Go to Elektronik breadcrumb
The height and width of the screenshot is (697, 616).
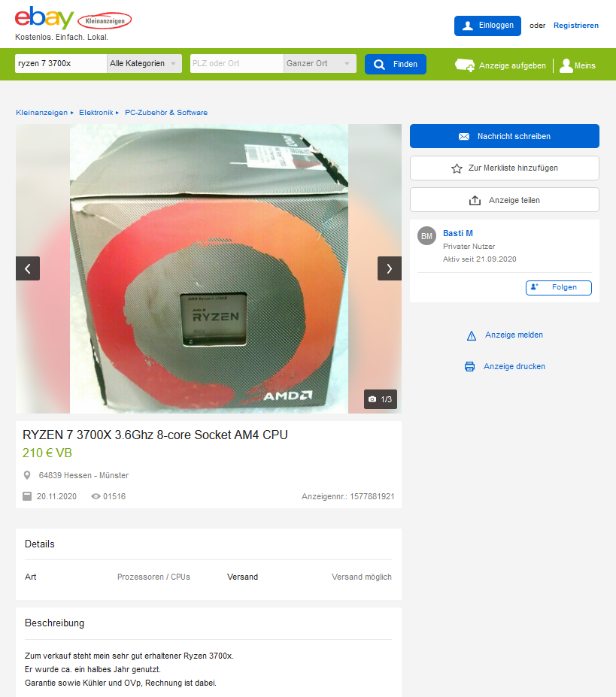96,113
